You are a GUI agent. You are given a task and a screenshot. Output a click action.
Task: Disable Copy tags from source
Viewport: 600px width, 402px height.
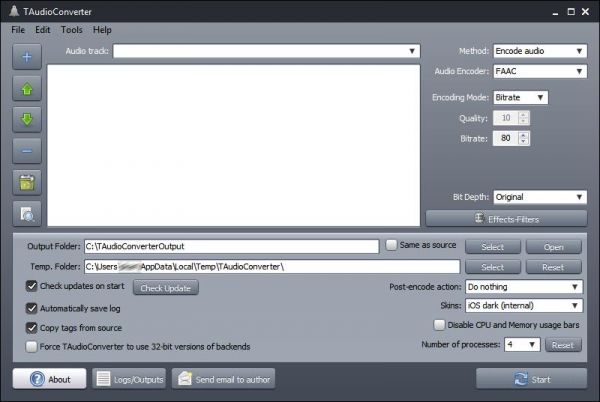point(31,328)
